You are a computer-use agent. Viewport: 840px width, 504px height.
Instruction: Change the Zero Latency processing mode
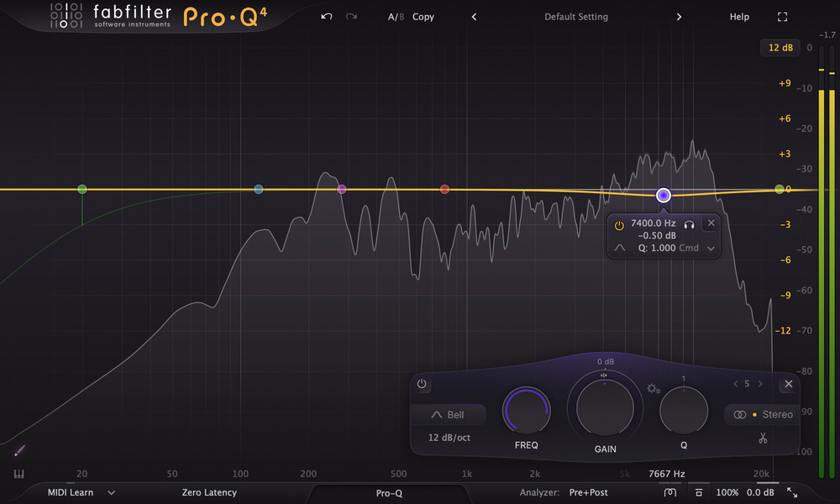tap(209, 493)
